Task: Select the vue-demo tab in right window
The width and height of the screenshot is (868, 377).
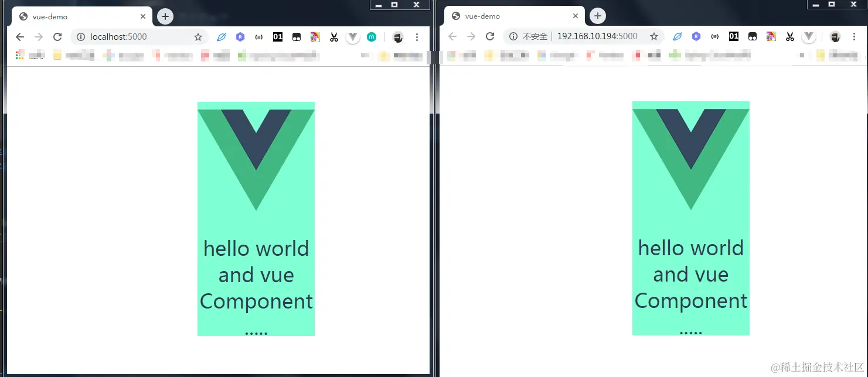Action: pyautogui.click(x=515, y=16)
